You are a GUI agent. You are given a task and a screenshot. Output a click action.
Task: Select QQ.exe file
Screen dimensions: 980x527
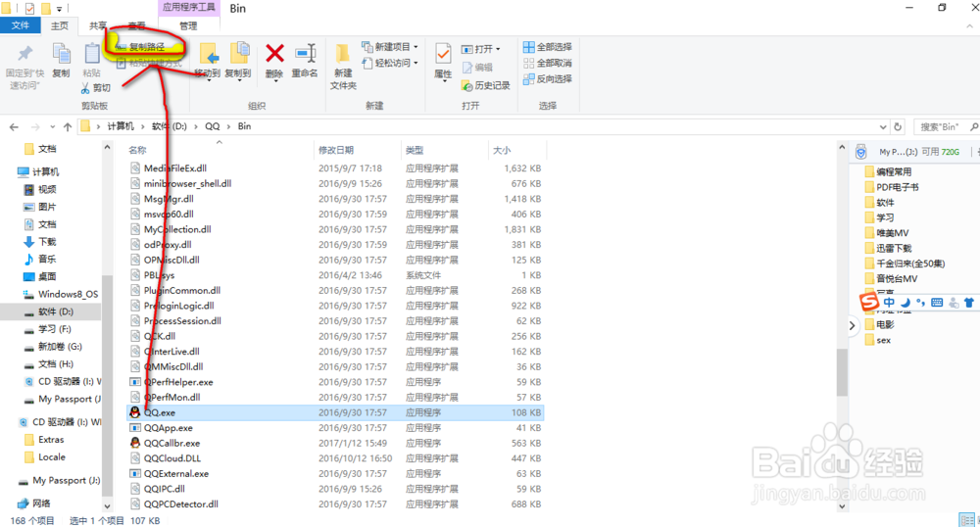[x=335, y=412]
